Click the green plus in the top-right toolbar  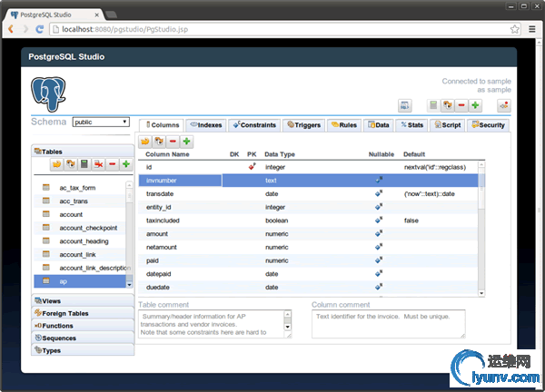475,105
